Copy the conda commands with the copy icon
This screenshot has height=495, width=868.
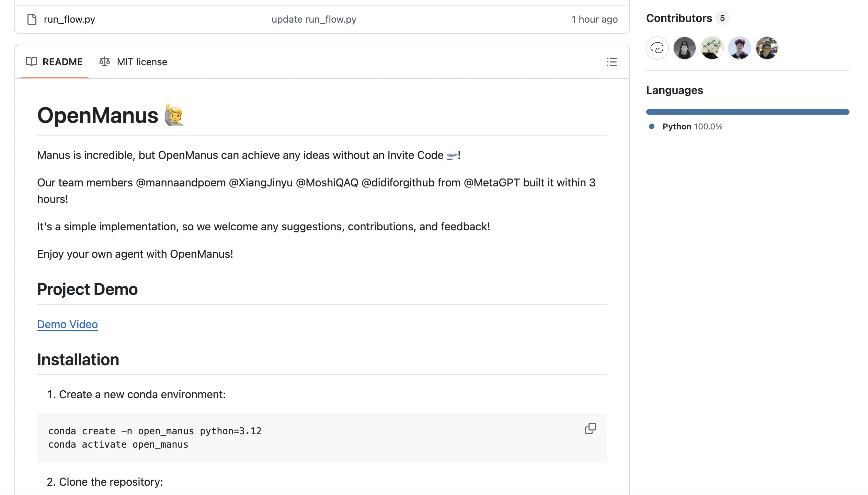tap(590, 428)
